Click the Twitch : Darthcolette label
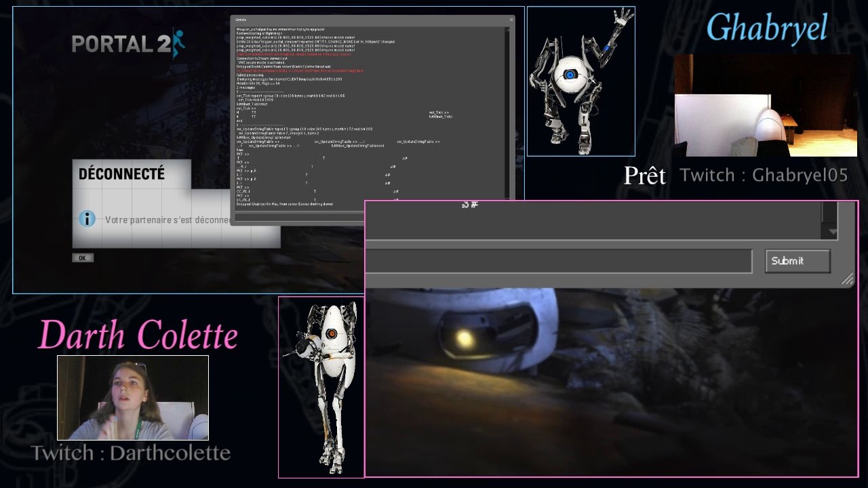 (x=131, y=453)
